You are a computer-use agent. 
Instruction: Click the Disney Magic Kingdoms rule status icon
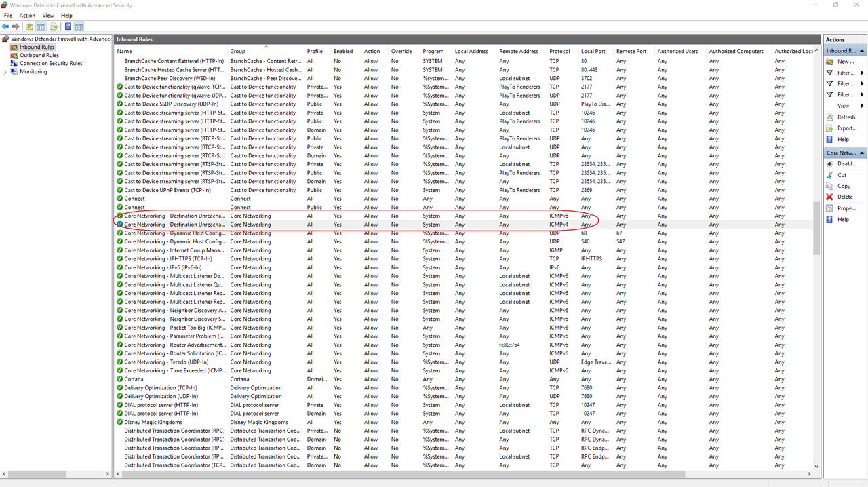(120, 423)
